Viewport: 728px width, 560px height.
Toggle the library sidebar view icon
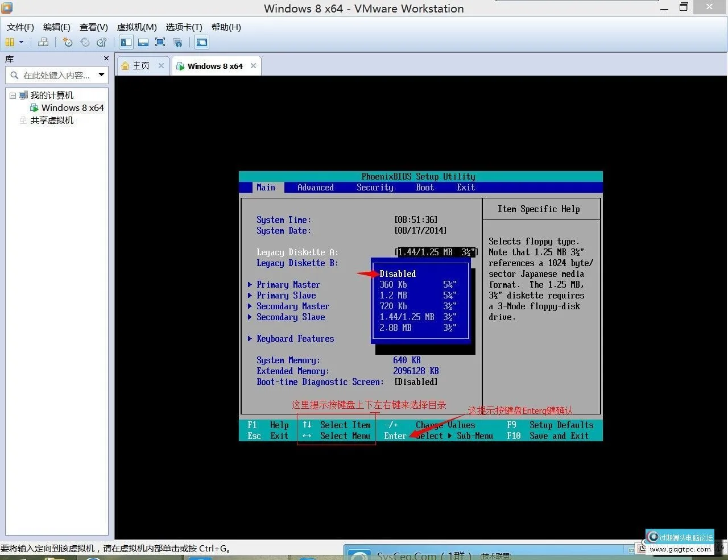coord(126,42)
